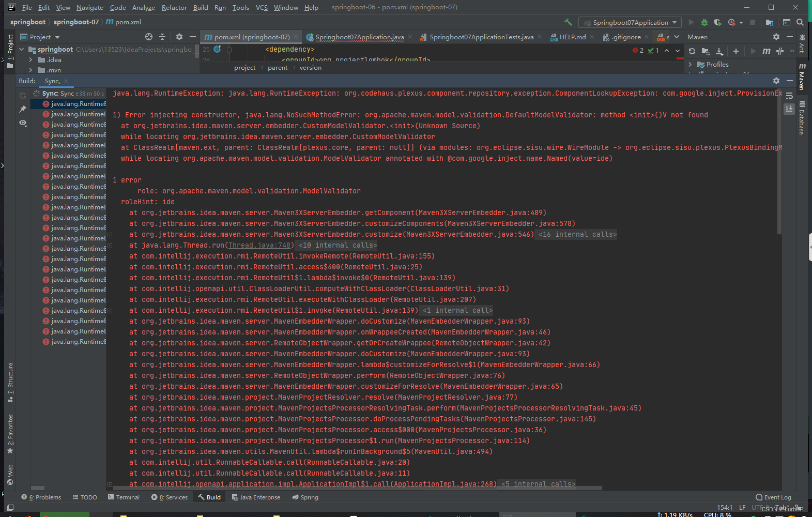Open the VCS menu
The image size is (812, 517).
(262, 7)
